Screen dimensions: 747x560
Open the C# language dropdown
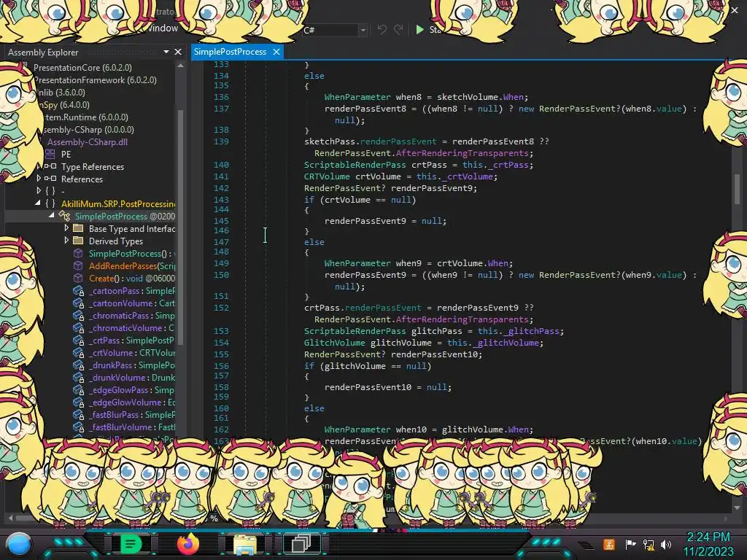coord(363,30)
